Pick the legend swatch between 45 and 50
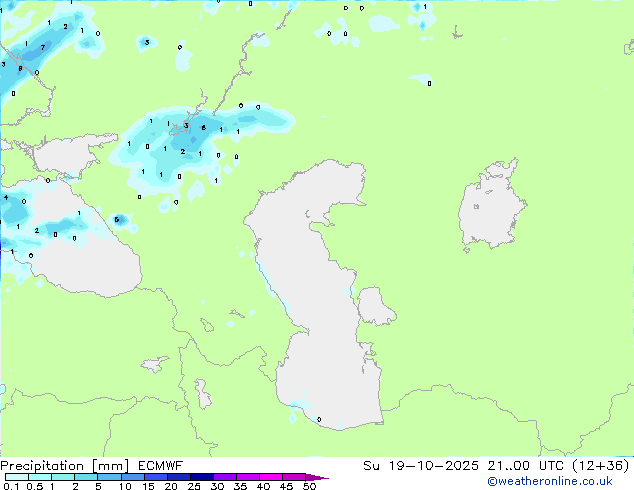 294,477
